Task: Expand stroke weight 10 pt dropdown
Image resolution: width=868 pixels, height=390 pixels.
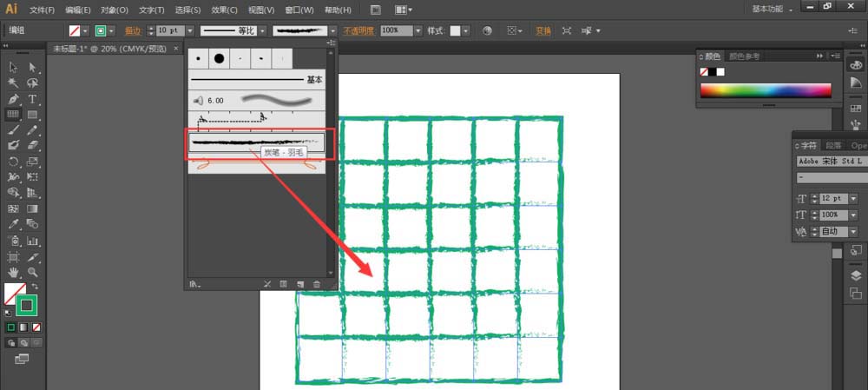Action: pos(190,31)
